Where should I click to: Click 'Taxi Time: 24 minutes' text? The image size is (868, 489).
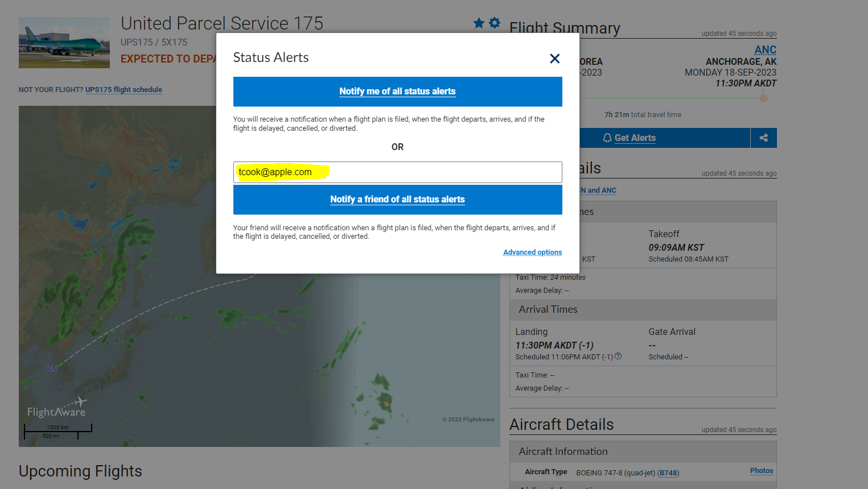click(x=550, y=277)
